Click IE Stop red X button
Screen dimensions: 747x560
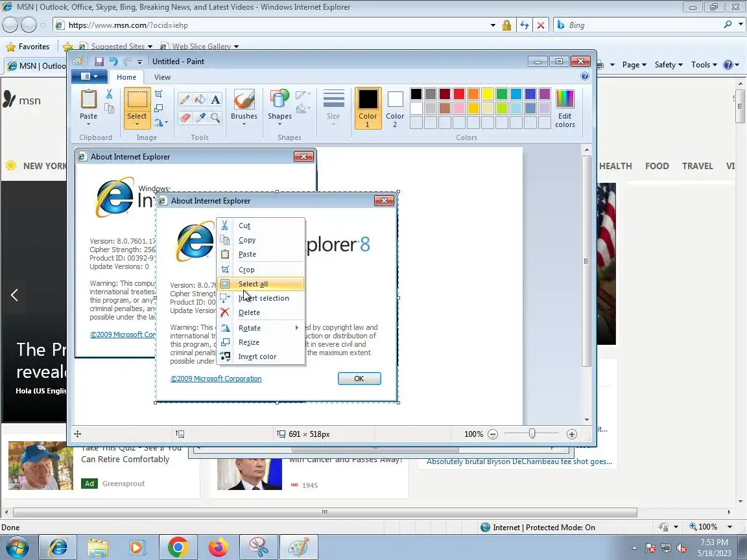[x=541, y=25]
